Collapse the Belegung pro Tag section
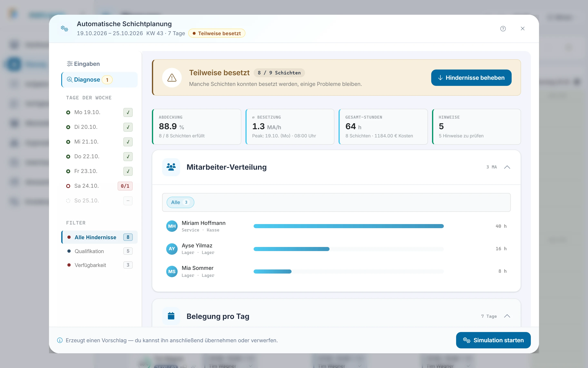The height and width of the screenshot is (368, 588). click(x=507, y=316)
